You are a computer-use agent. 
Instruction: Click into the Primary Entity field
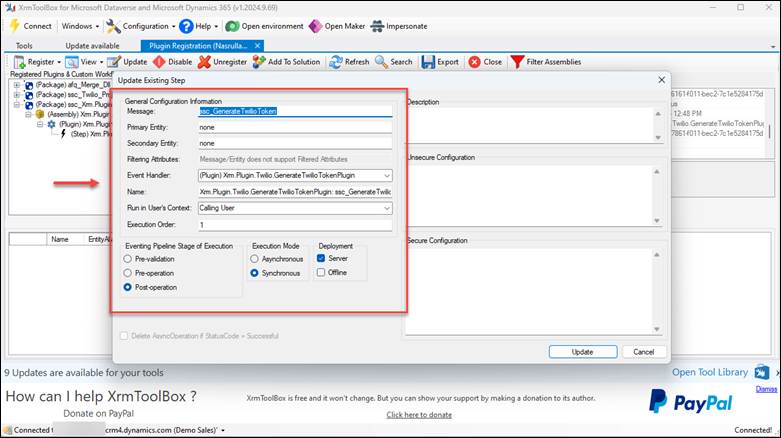[295, 127]
